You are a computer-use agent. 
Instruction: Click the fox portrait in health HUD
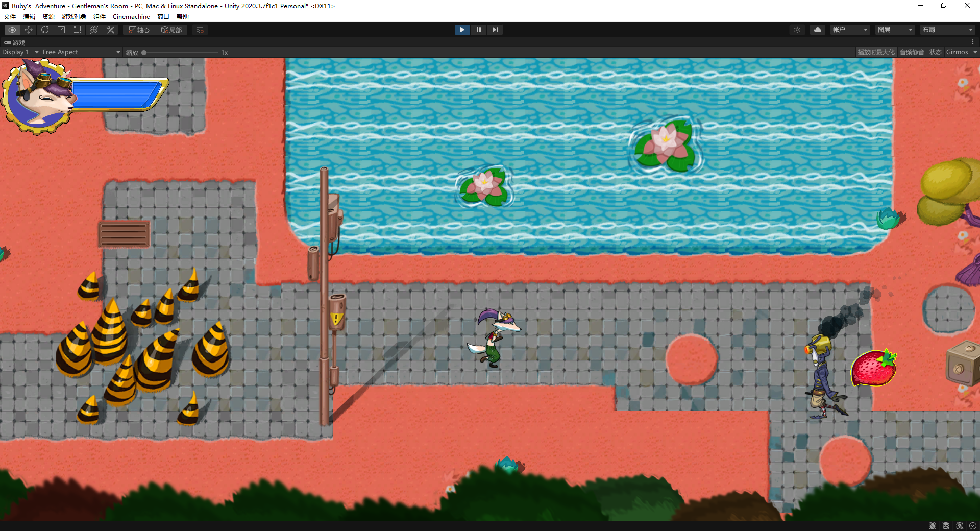[40, 97]
